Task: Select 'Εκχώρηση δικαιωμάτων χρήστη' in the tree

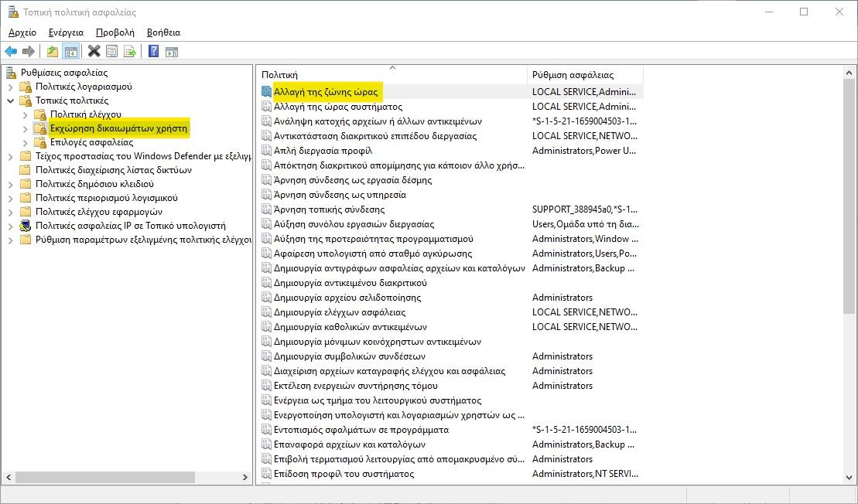Action: 118,128
